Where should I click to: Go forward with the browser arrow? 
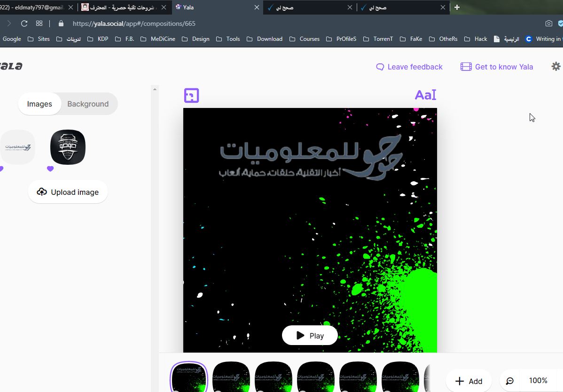pyautogui.click(x=9, y=23)
